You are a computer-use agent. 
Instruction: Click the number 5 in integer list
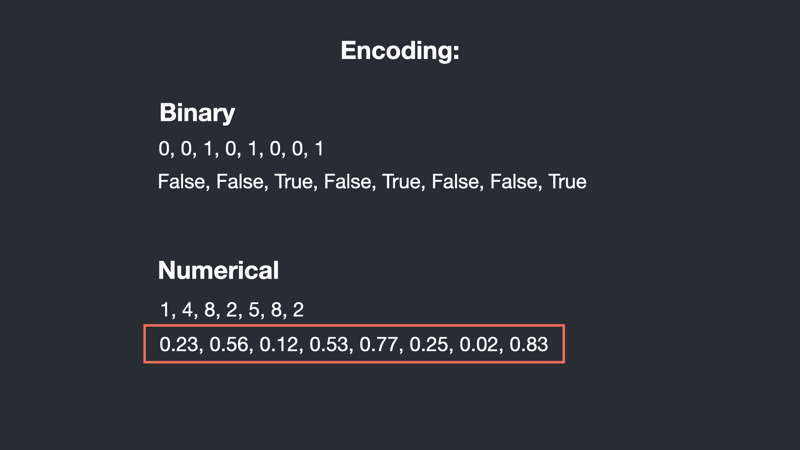254,310
